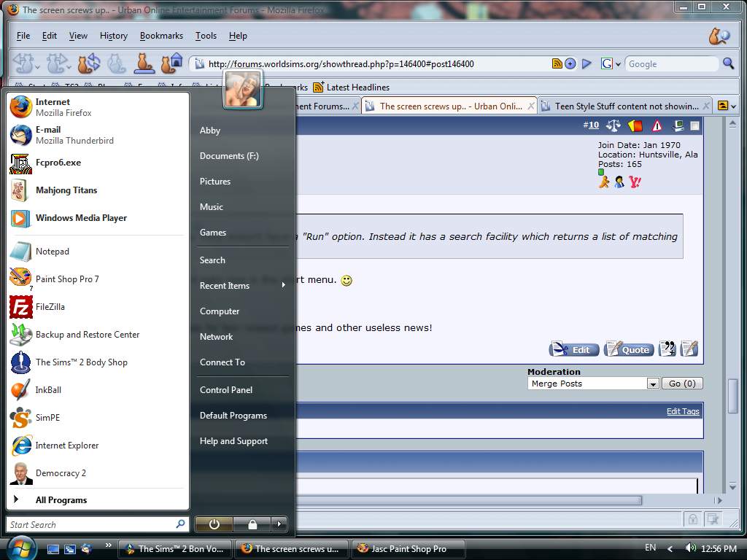Click the AIM running man icon
Screen dimensions: 747x560
click(x=604, y=182)
